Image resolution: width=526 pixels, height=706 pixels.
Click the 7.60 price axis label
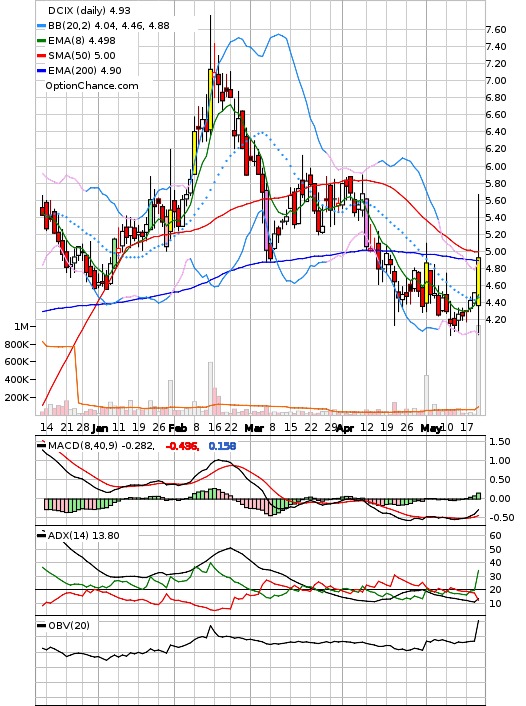(495, 30)
